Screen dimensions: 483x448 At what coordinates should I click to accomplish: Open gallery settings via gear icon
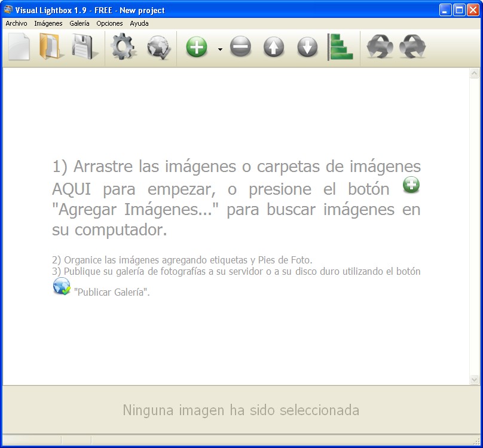click(124, 47)
